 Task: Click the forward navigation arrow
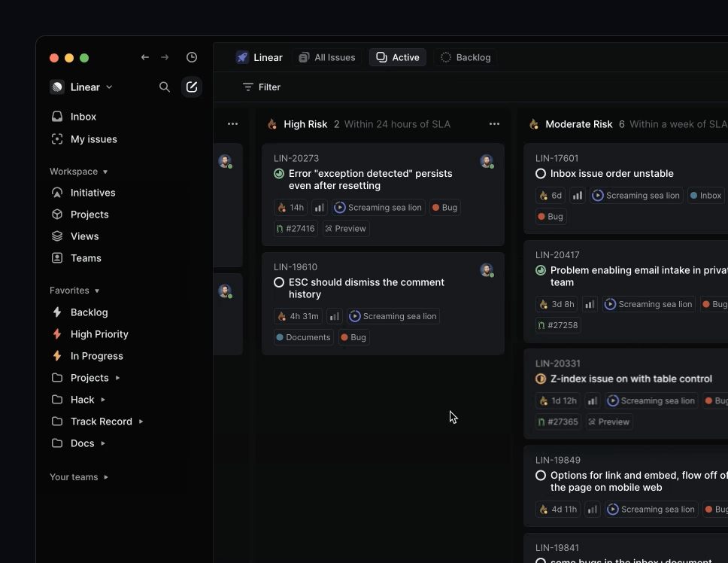point(165,57)
